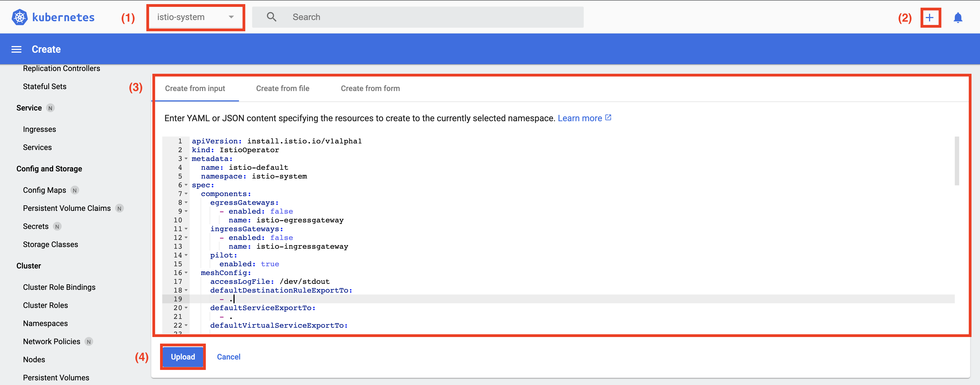
Task: Collapse the spec block on line 6
Action: 186,185
